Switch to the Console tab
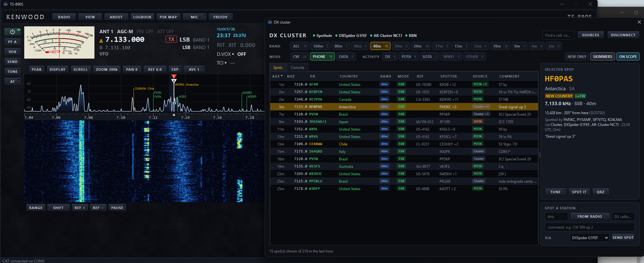The width and height of the screenshot is (644, 263). [x=297, y=68]
